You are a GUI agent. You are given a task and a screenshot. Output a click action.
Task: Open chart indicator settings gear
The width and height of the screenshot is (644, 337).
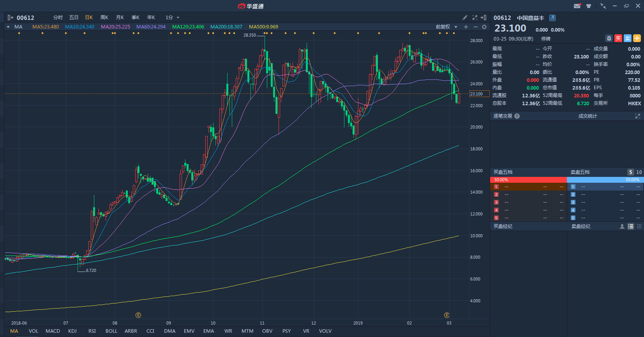[484, 27]
